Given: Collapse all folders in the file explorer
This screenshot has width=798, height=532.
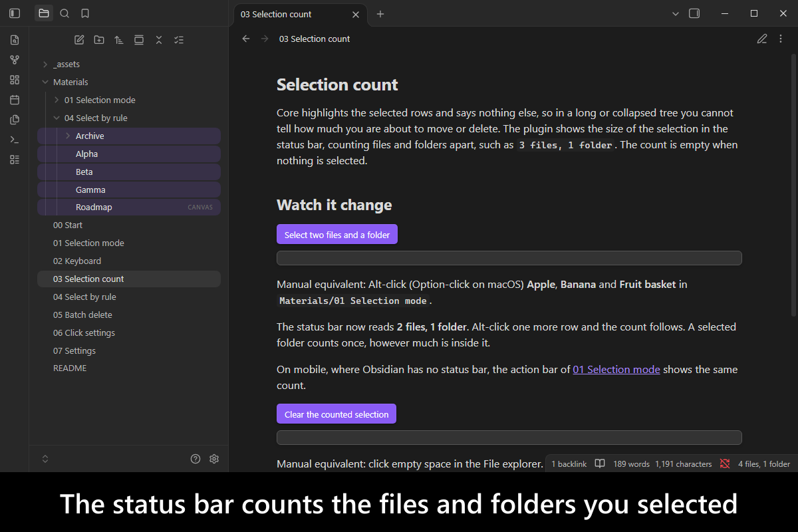Looking at the screenshot, I should [159, 40].
